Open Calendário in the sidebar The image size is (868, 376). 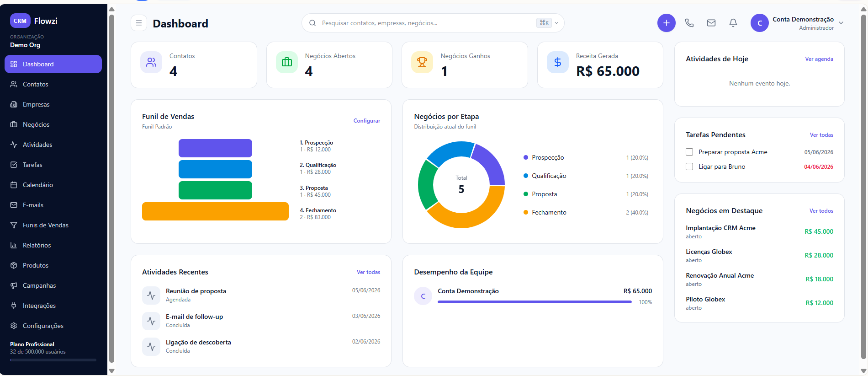[x=53, y=185]
